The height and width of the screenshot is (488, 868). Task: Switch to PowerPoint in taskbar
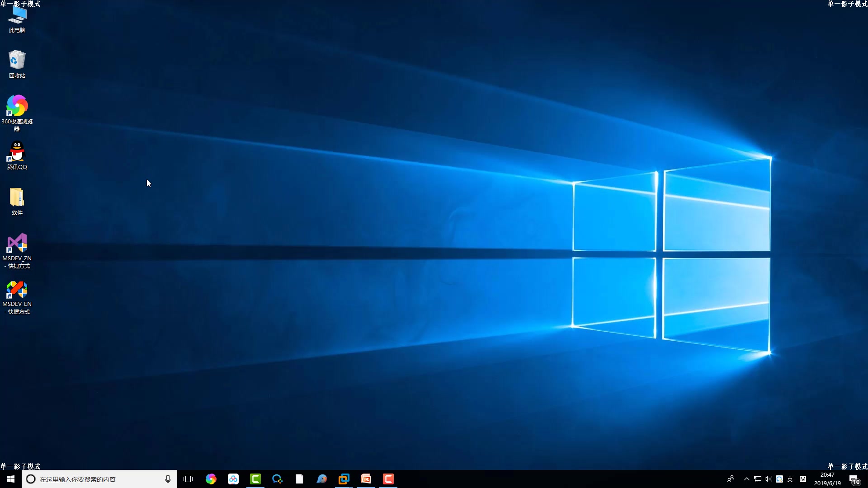point(366,479)
